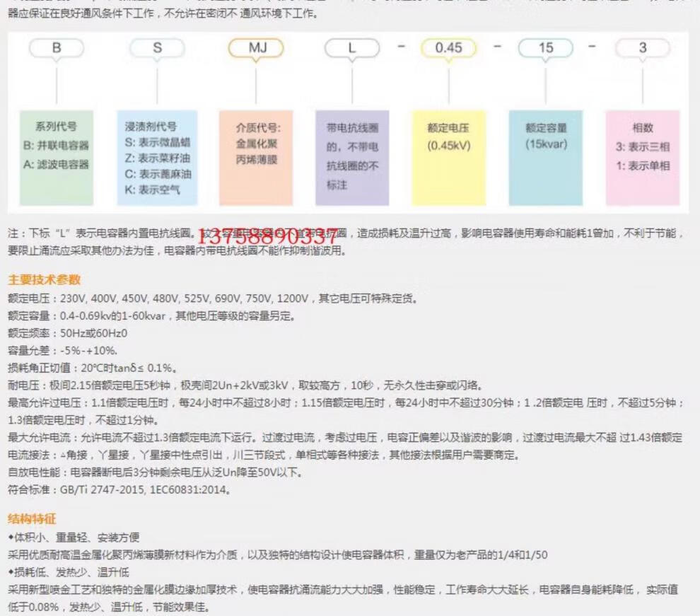Image resolution: width=700 pixels, height=616 pixels.
Task: Click the 符合标准 GB/T standards line
Action: pyautogui.click(x=119, y=489)
